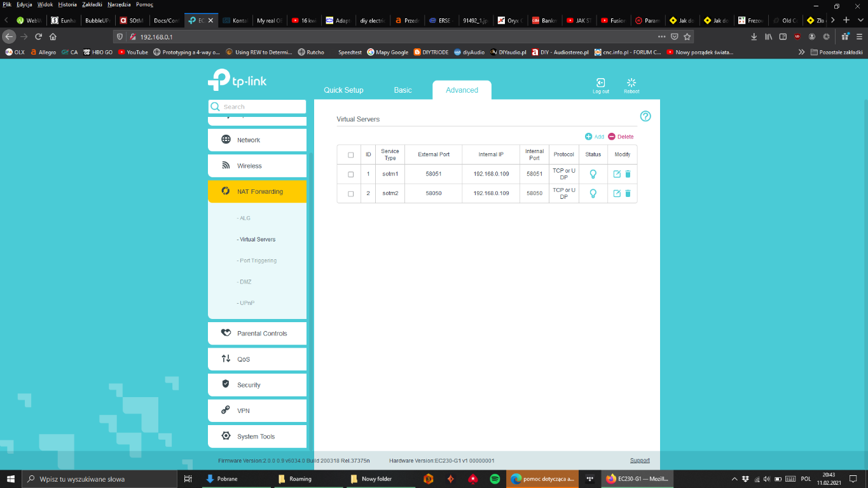The width and height of the screenshot is (868, 488).
Task: Click the browser Reload button
Action: [39, 37]
